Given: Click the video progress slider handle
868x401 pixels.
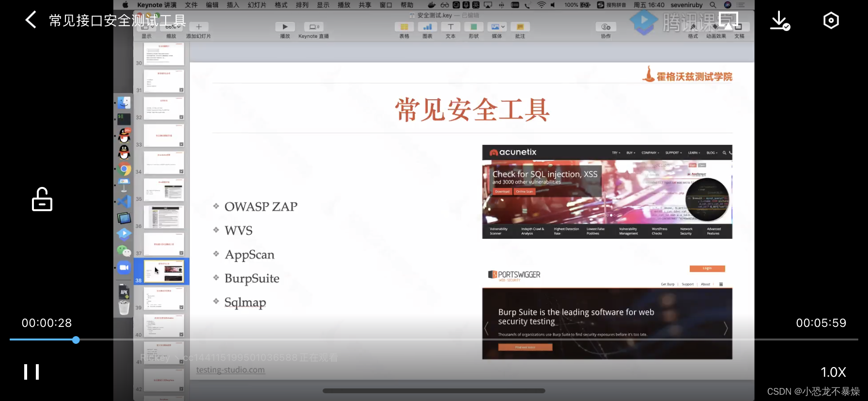Looking at the screenshot, I should [76, 340].
